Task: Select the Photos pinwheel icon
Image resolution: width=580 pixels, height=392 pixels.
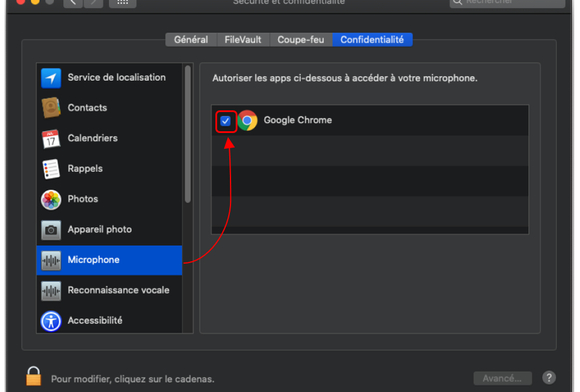Action: (51, 199)
